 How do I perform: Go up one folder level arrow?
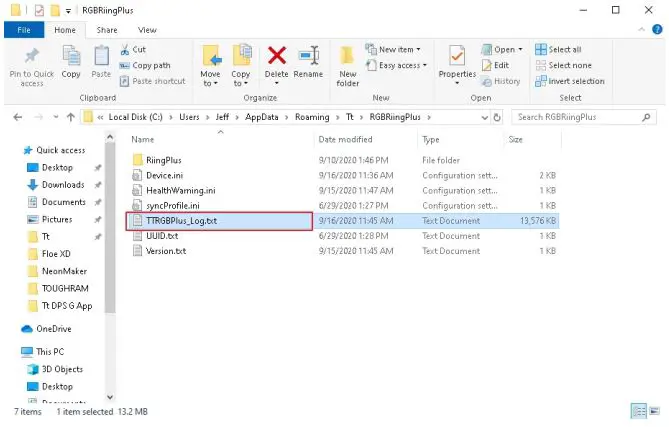[71, 117]
